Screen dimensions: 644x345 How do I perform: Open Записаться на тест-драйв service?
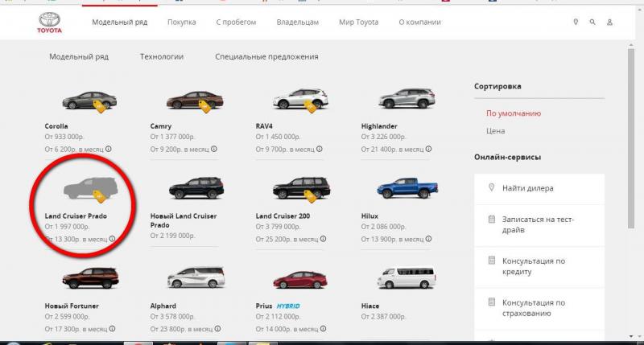(x=539, y=225)
